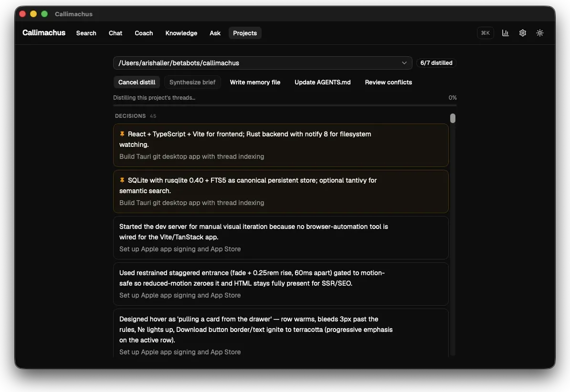The image size is (570, 392).
Task: Click 'Set up Apple app signing' under staggered entrance decision
Action: coord(180,295)
